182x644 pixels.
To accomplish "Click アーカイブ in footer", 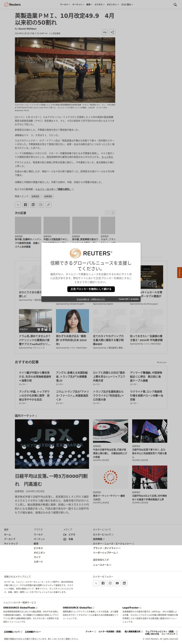I will click(x=9, y=539).
